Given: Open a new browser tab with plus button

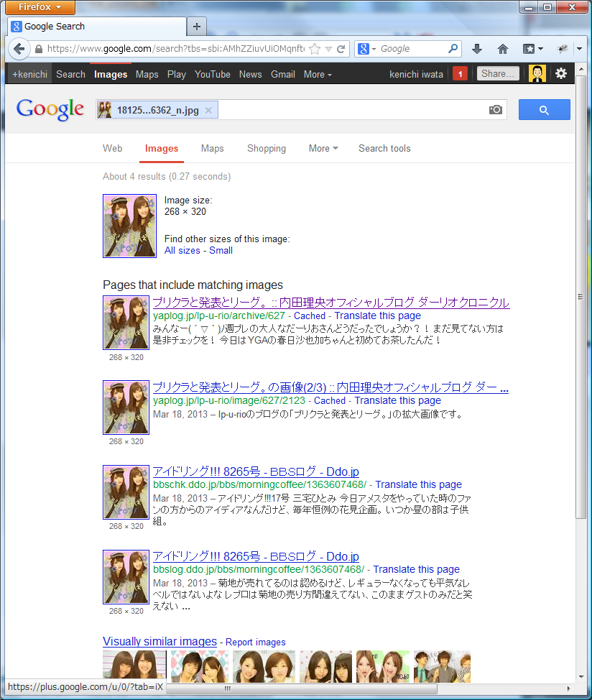Looking at the screenshot, I should click(x=197, y=27).
